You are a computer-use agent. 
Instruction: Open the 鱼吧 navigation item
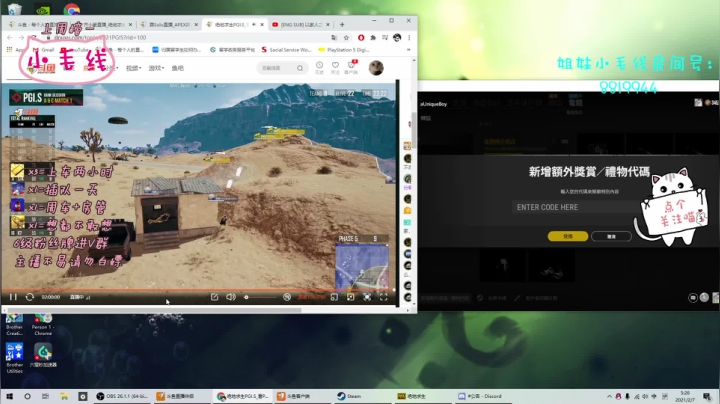click(178, 68)
